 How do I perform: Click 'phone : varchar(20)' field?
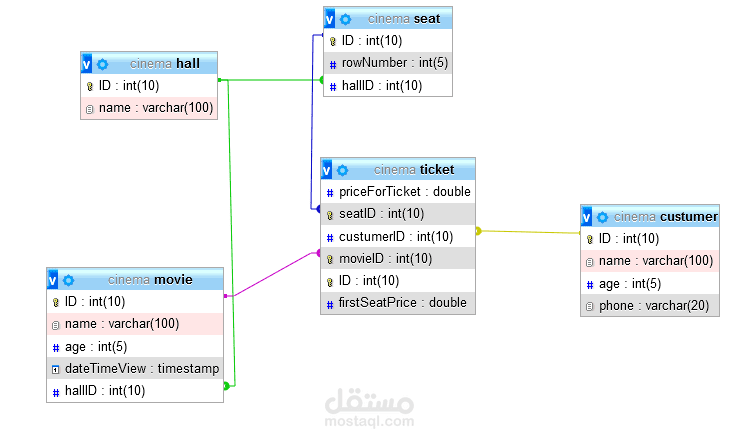(650, 306)
